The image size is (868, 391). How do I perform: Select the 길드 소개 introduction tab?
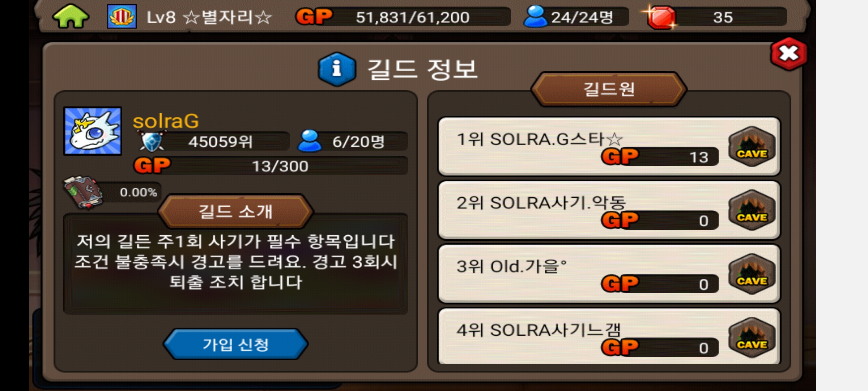tap(236, 211)
